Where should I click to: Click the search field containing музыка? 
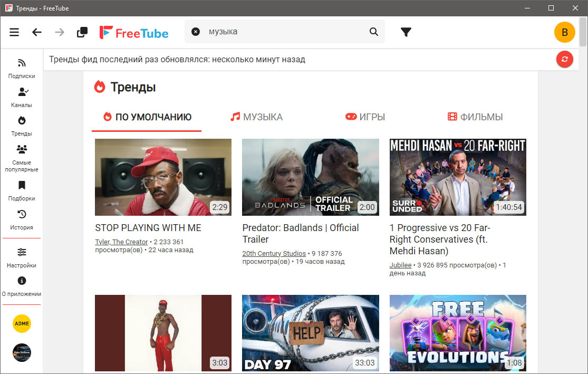tap(284, 32)
